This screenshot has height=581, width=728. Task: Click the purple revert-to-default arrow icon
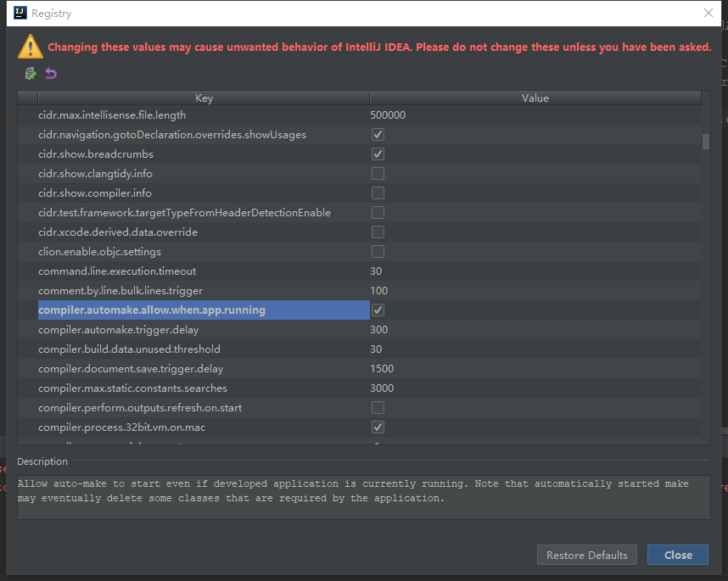pyautogui.click(x=51, y=73)
